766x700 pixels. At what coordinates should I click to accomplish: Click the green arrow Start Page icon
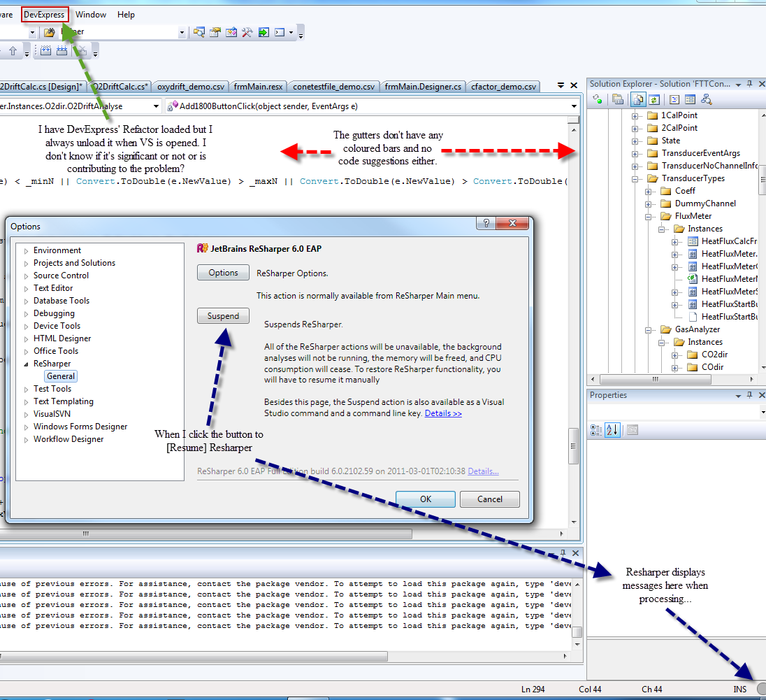click(263, 32)
